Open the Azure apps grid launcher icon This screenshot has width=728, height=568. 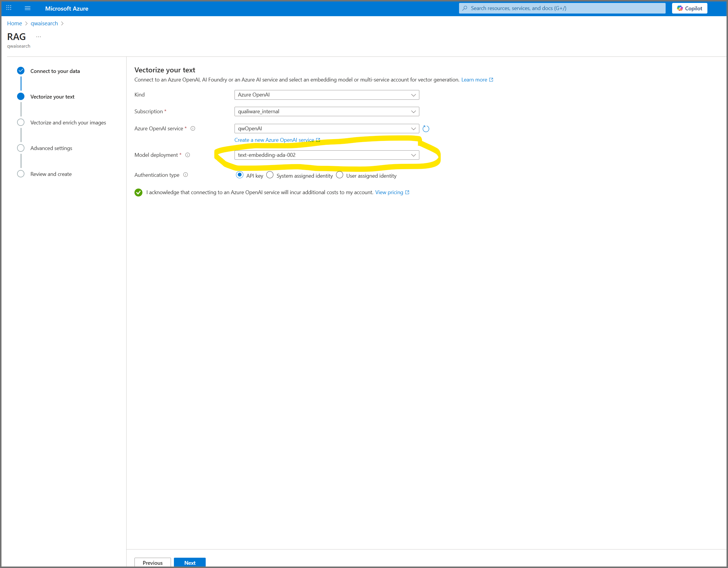point(9,8)
